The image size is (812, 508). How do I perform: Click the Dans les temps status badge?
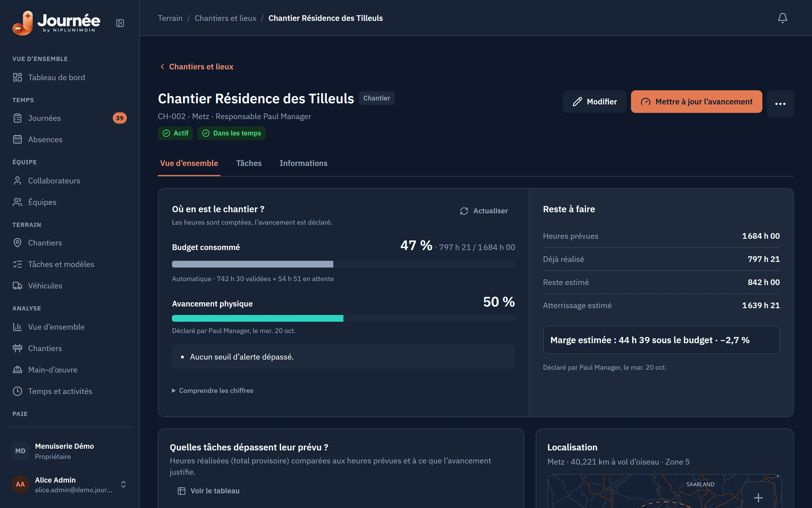click(231, 133)
